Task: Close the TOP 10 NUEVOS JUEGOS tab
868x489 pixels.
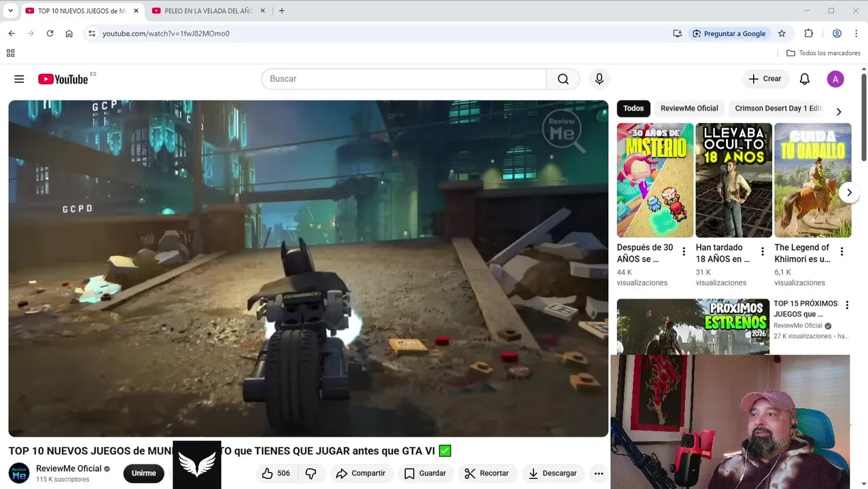Action: (x=136, y=11)
